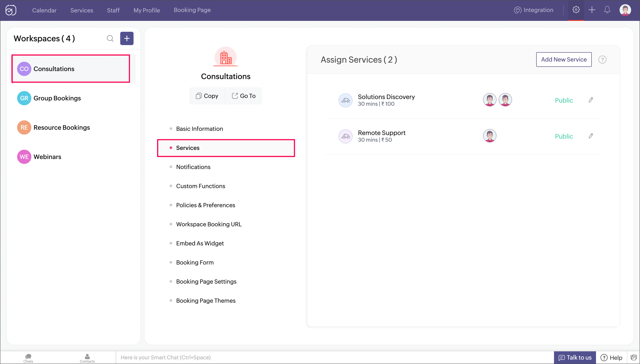Click the Smart Chat input field
The height and width of the screenshot is (364, 640).
tap(335, 358)
